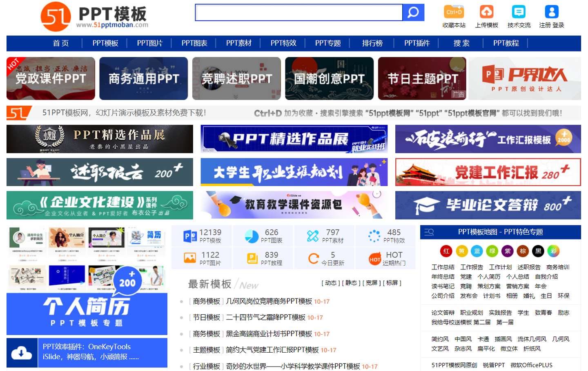Click the blue search magnifier button

click(413, 12)
